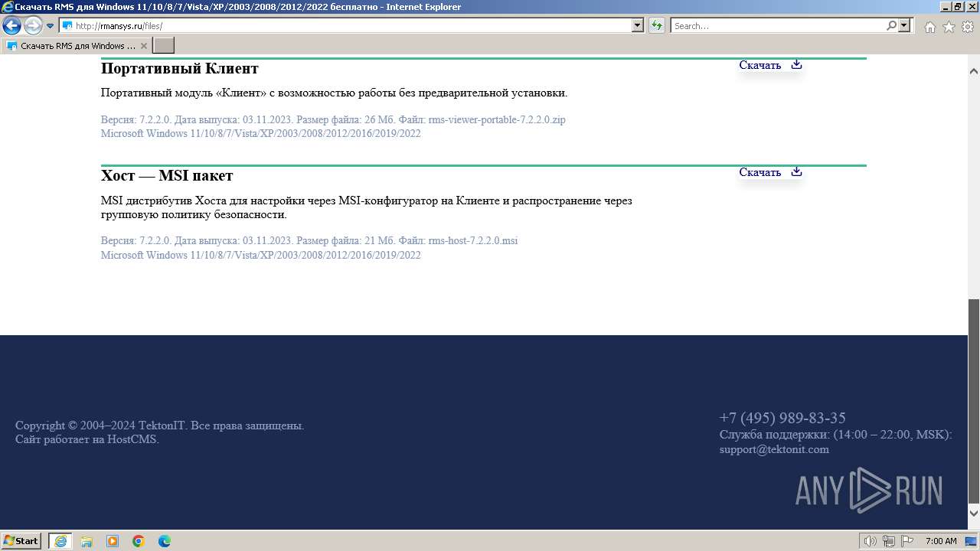980x551 pixels.
Task: Click the Портативный модуль «Клиент» description
Action: 334,93
